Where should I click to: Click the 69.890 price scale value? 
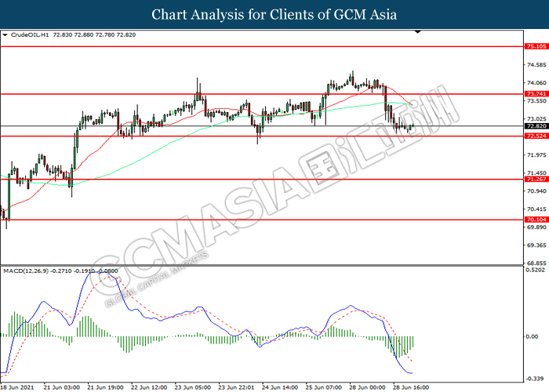pos(536,227)
